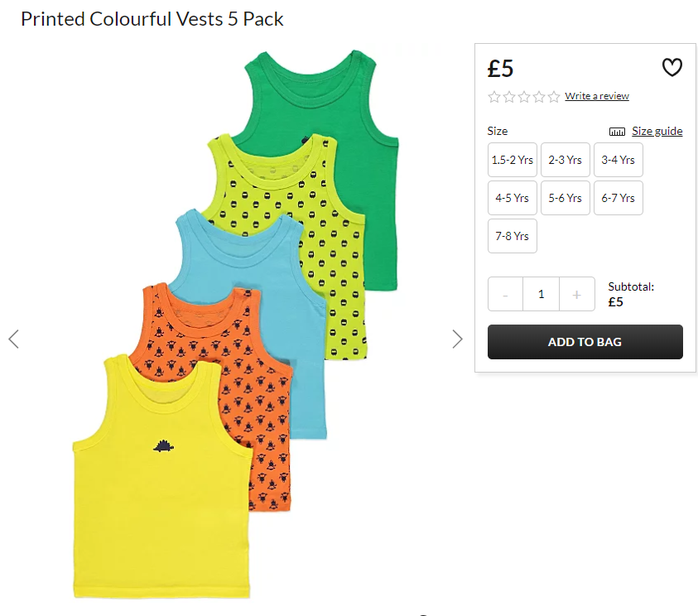Pick the 7-8 Yrs size

[x=513, y=236]
